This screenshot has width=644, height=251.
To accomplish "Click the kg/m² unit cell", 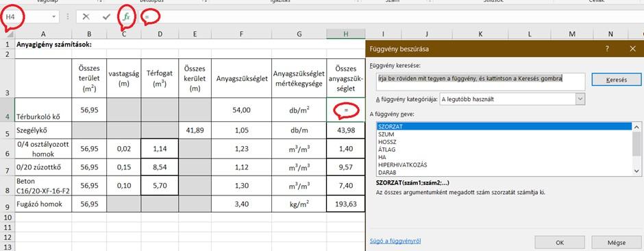I will pyautogui.click(x=299, y=204).
